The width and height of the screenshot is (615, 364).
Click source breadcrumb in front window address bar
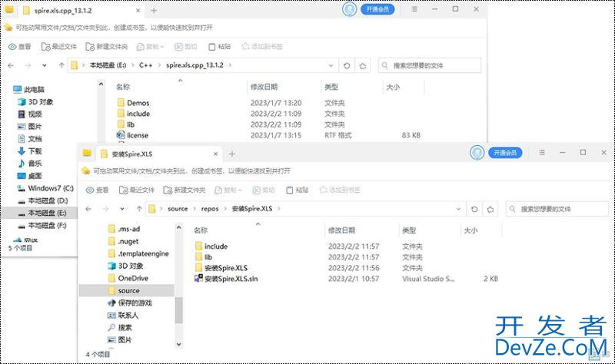click(178, 209)
